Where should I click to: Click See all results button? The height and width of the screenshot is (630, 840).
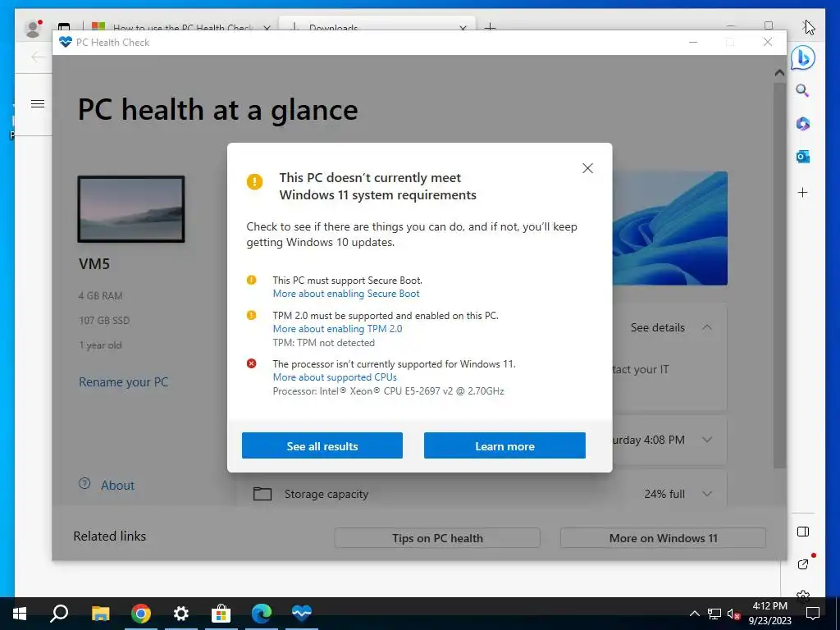tap(322, 445)
